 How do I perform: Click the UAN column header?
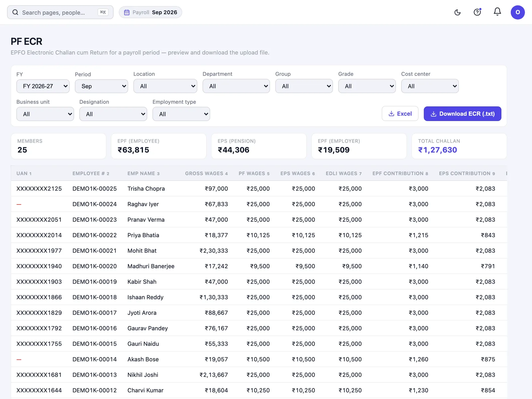click(24, 174)
